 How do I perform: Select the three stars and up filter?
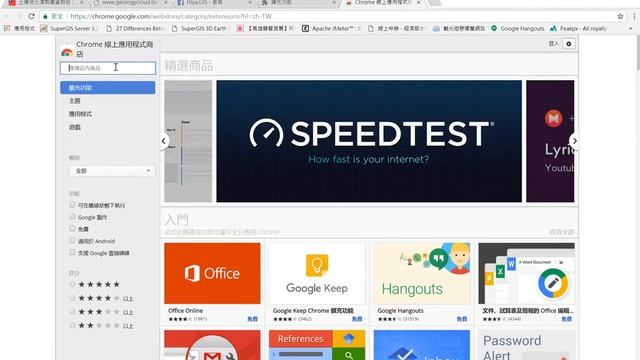click(x=72, y=312)
